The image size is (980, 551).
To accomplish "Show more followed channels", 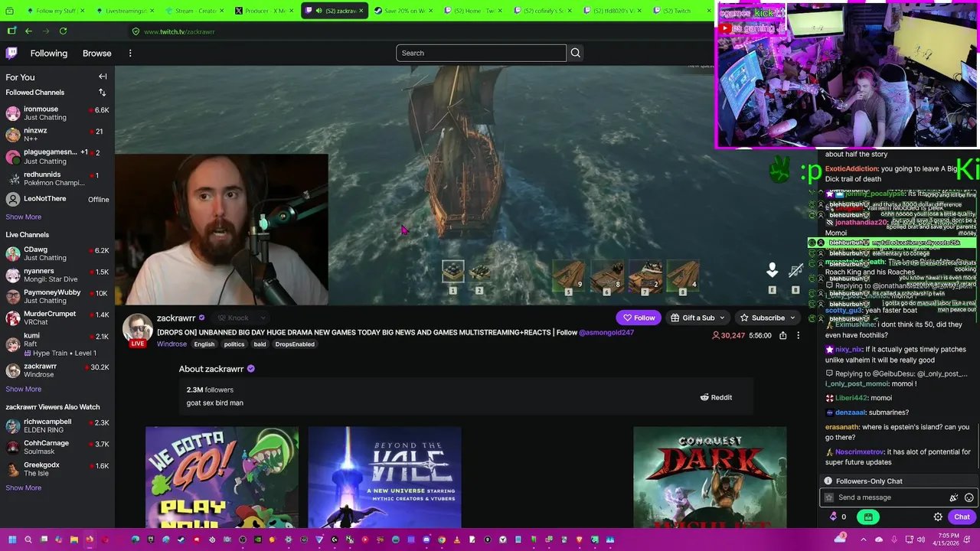I will click(x=24, y=217).
